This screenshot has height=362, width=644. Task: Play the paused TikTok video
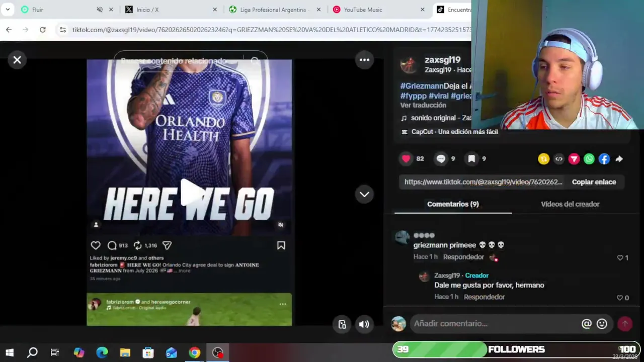[192, 193]
